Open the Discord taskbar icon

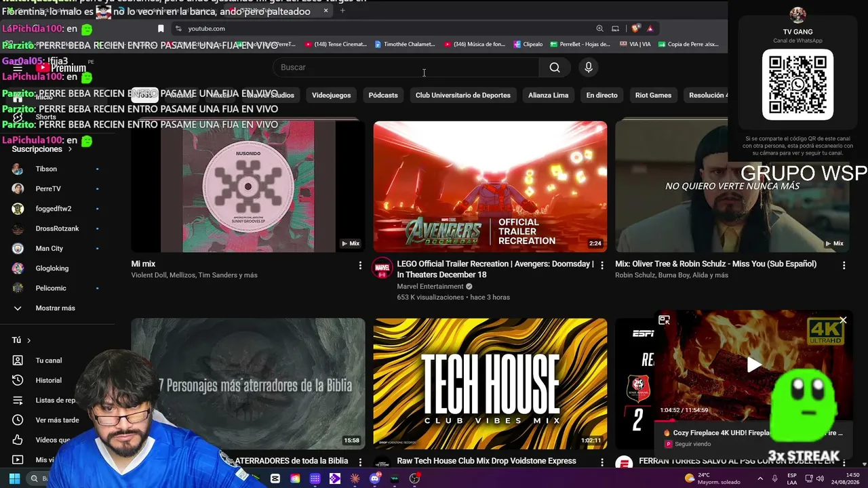click(374, 479)
